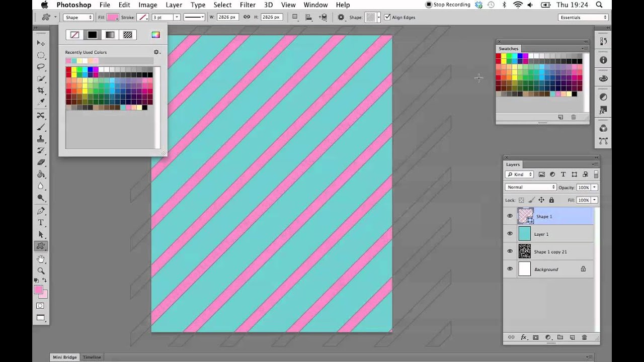Open the Color palette panel icon
This screenshot has height=362, width=644.
click(603, 78)
